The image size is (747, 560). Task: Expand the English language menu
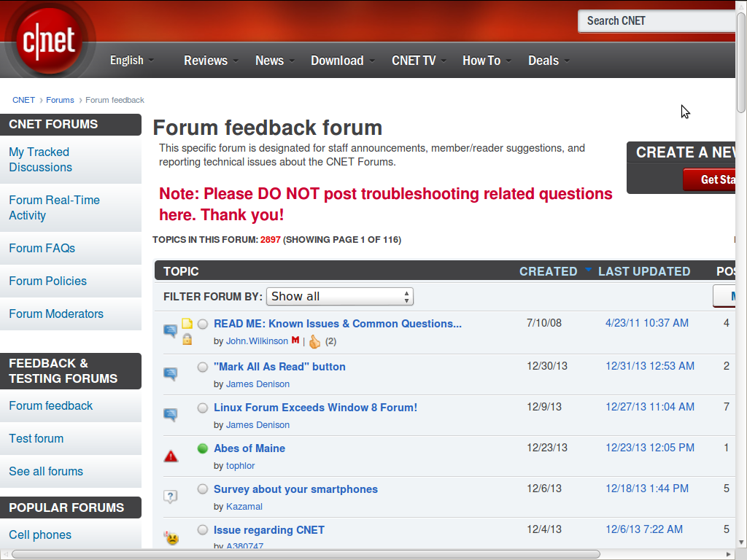[131, 61]
